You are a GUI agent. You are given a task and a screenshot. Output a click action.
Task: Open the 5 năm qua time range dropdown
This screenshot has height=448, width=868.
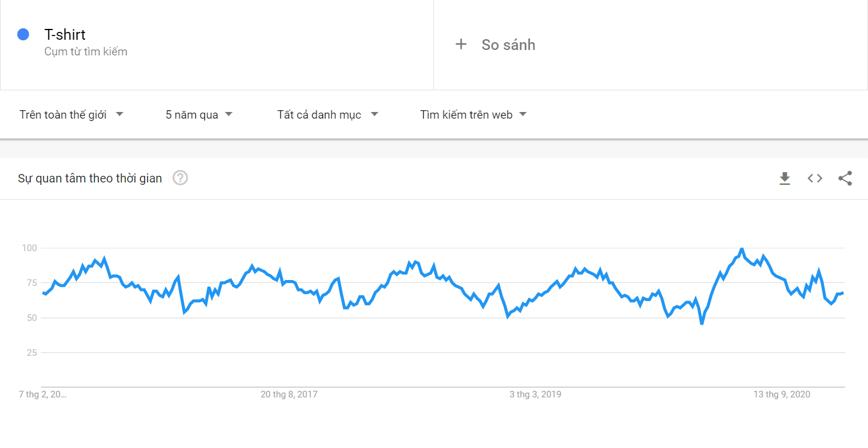point(199,114)
